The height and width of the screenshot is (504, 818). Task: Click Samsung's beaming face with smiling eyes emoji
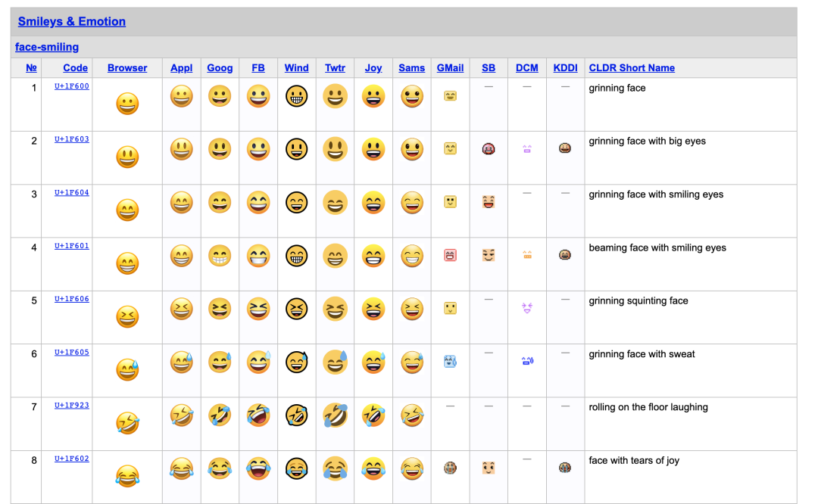pos(411,256)
